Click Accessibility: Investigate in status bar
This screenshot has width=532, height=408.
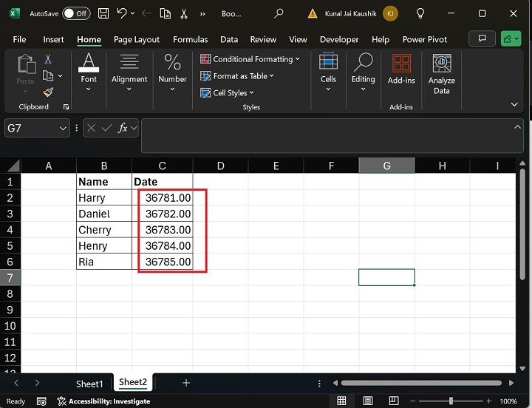coord(103,401)
